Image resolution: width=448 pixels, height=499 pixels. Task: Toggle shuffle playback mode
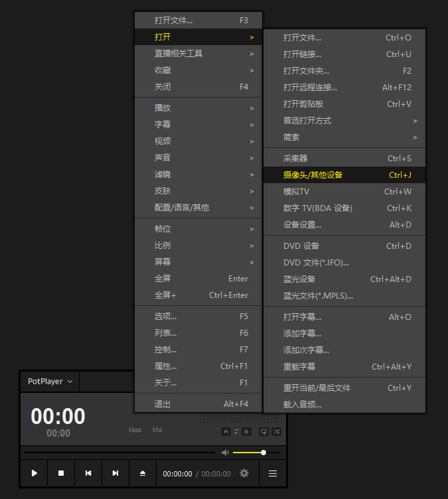276,431
